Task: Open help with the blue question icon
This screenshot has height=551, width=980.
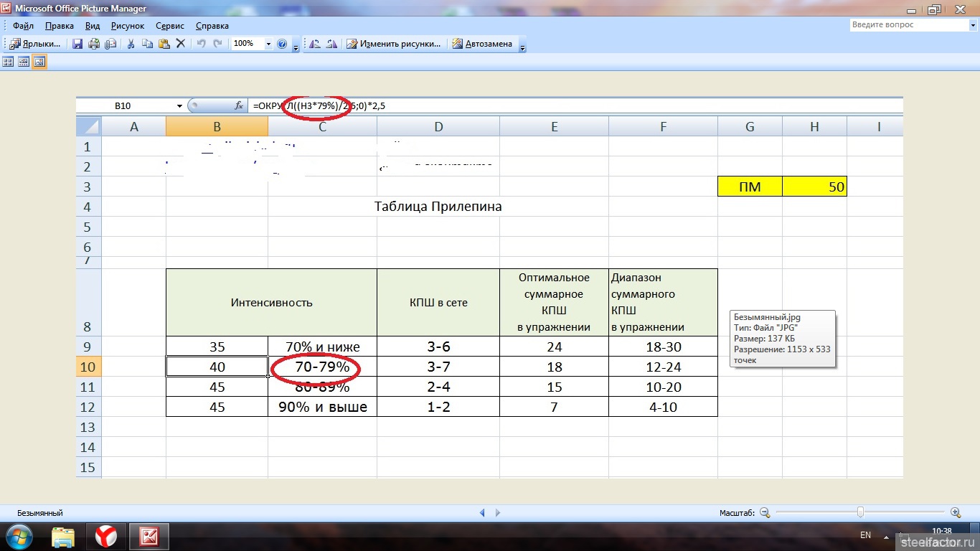Action: (x=282, y=44)
